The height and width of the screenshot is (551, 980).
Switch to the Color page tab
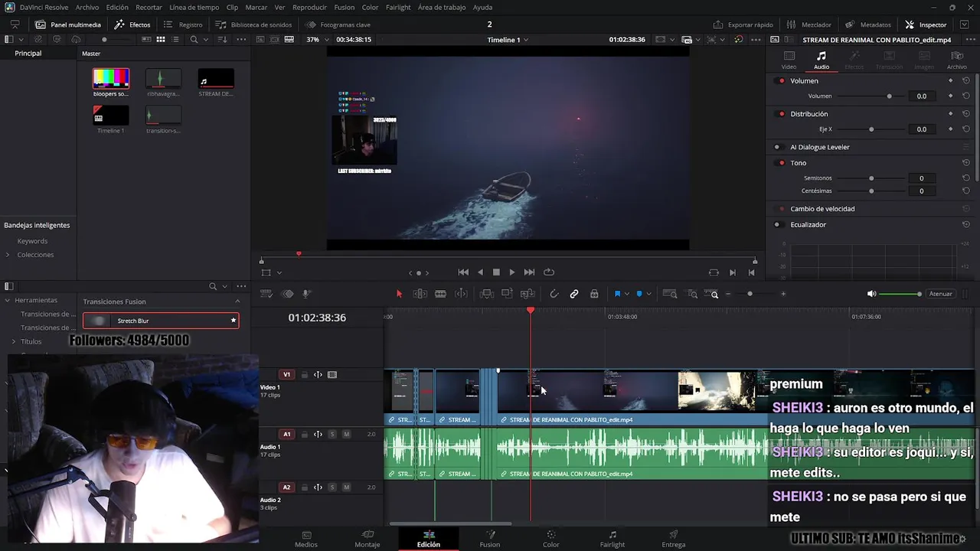click(x=551, y=539)
